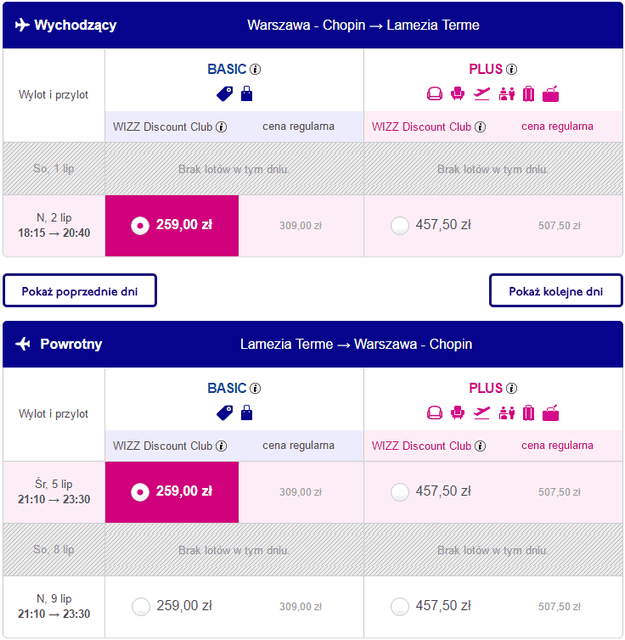The height and width of the screenshot is (640, 625).
Task: Click the return BASIC small bag icon
Action: (x=247, y=412)
